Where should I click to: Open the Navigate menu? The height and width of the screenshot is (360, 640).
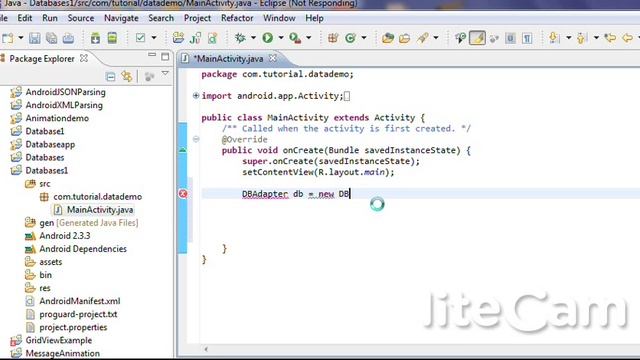tap(121, 18)
